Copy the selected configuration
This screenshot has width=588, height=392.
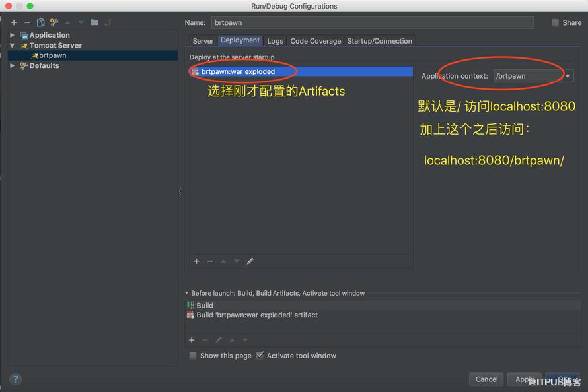tap(40, 22)
